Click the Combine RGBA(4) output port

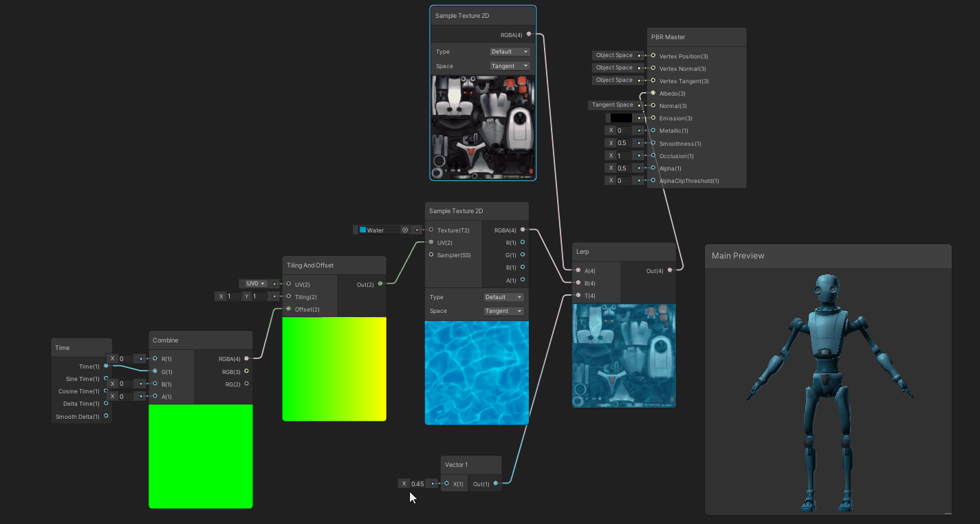click(247, 358)
